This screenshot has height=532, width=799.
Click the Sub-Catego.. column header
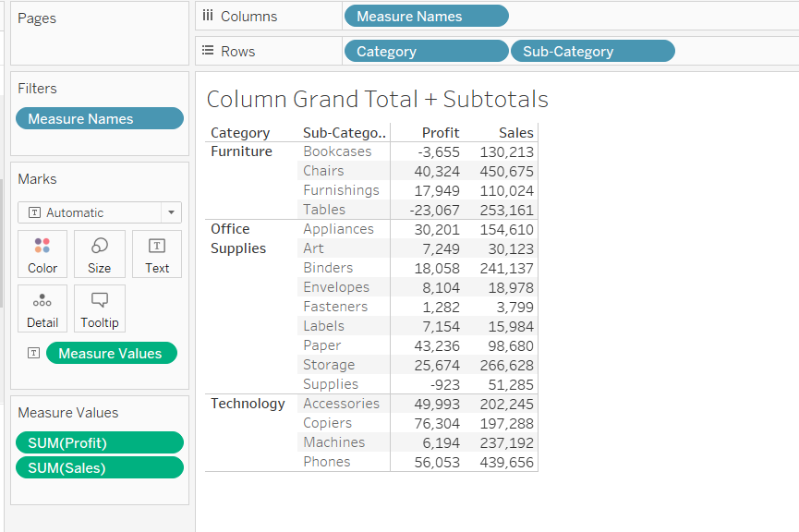[x=344, y=133]
